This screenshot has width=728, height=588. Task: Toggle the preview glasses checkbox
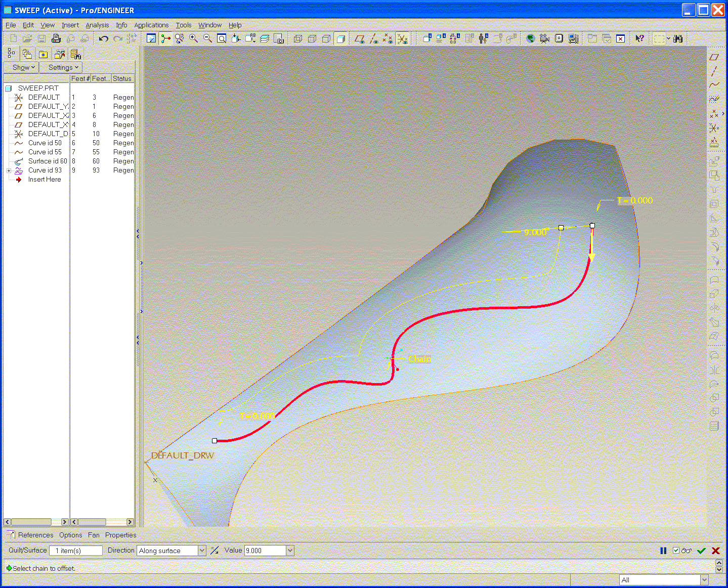676,551
